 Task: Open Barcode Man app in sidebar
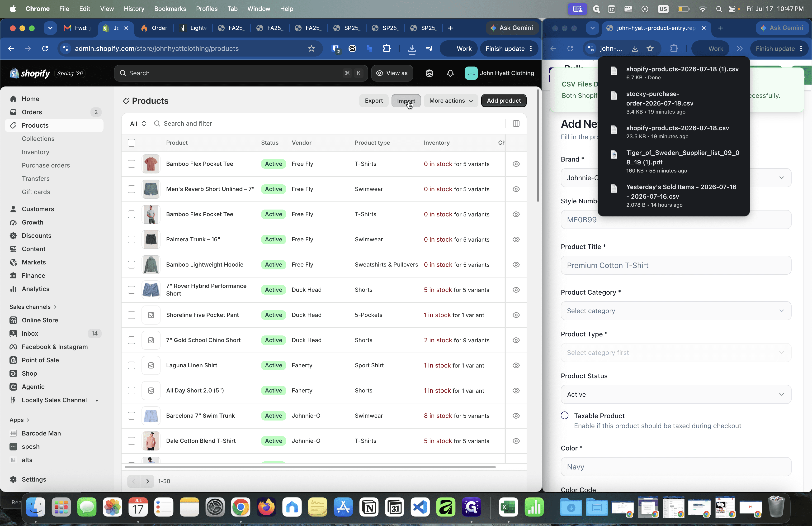click(41, 433)
